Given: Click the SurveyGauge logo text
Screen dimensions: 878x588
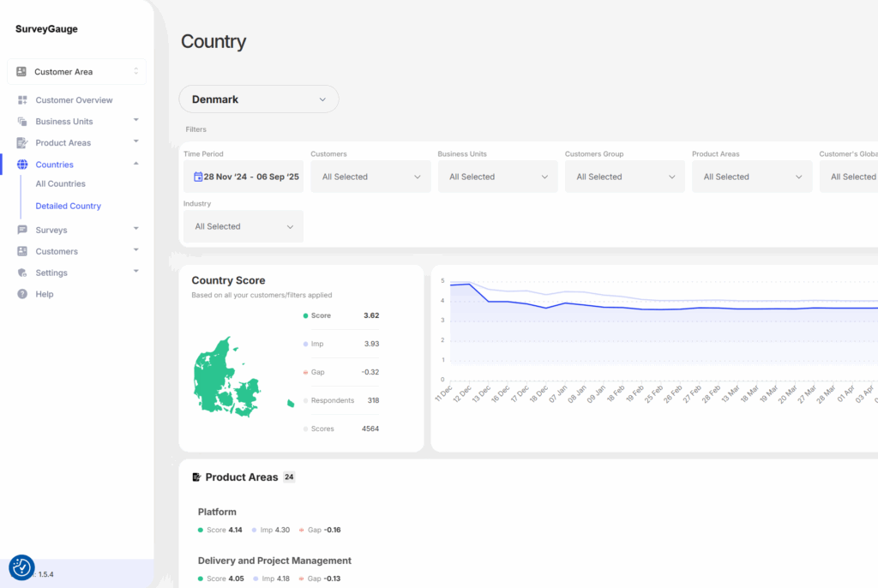Looking at the screenshot, I should pyautogui.click(x=46, y=29).
